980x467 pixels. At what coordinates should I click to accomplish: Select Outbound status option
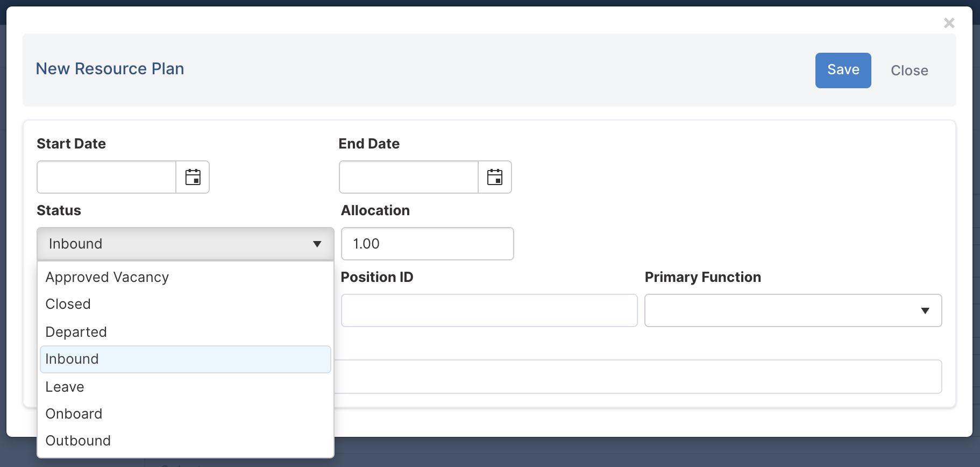point(186,441)
